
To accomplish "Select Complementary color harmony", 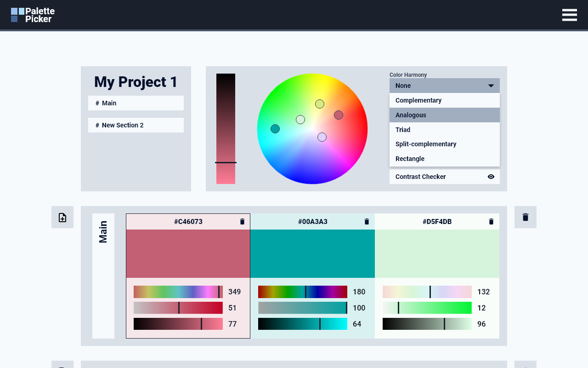I will 418,100.
